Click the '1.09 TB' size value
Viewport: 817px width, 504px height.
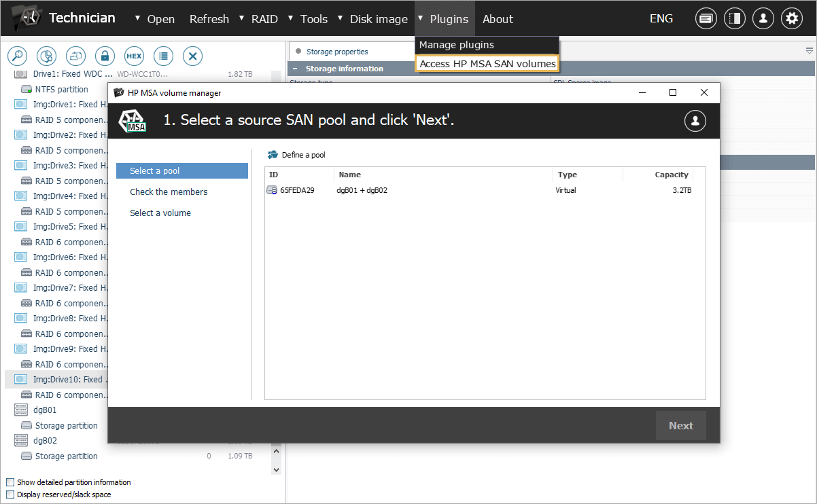[240, 456]
